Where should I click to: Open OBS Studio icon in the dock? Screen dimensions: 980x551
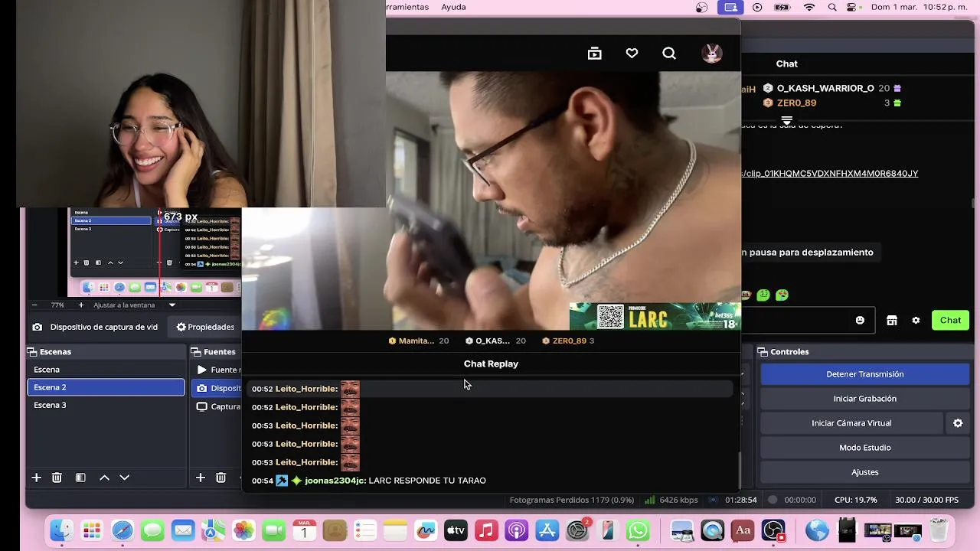773,530
